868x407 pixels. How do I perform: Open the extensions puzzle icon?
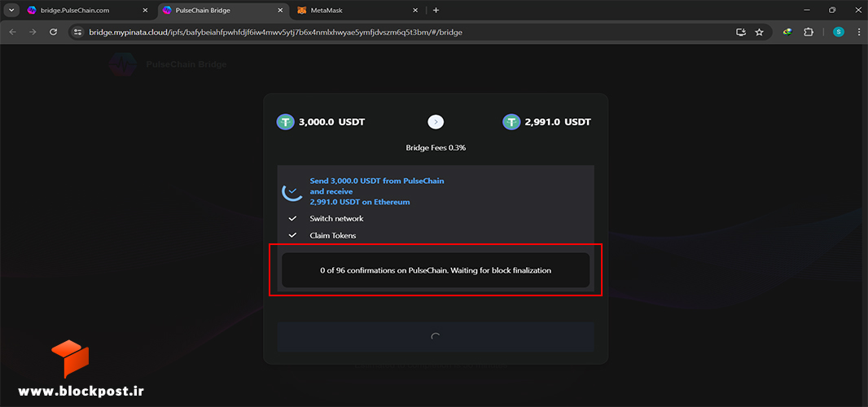pyautogui.click(x=809, y=32)
